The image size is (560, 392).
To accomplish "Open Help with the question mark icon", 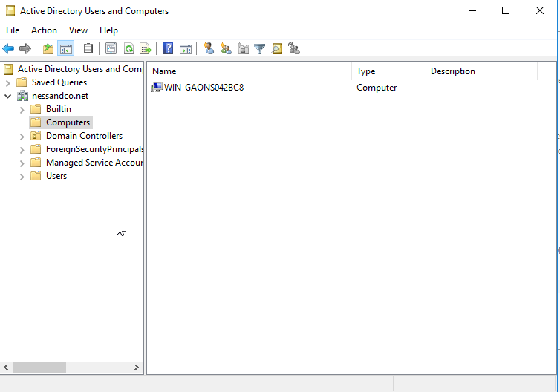I will [168, 48].
